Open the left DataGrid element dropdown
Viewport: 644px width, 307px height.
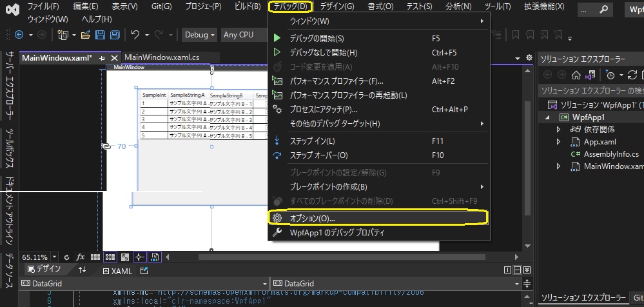(x=265, y=284)
